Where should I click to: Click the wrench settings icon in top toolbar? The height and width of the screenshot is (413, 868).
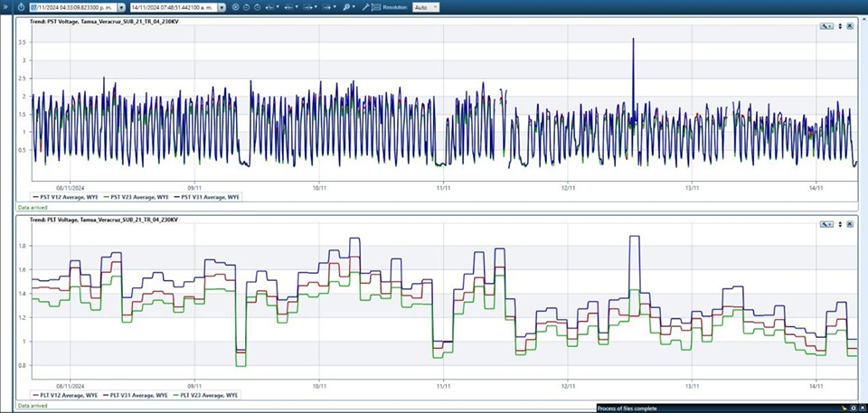pyautogui.click(x=365, y=6)
